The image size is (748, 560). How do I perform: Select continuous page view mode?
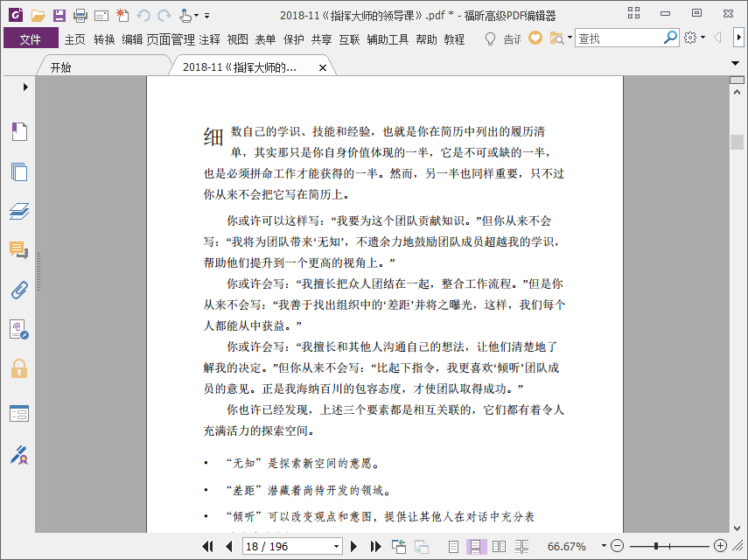tap(476, 547)
